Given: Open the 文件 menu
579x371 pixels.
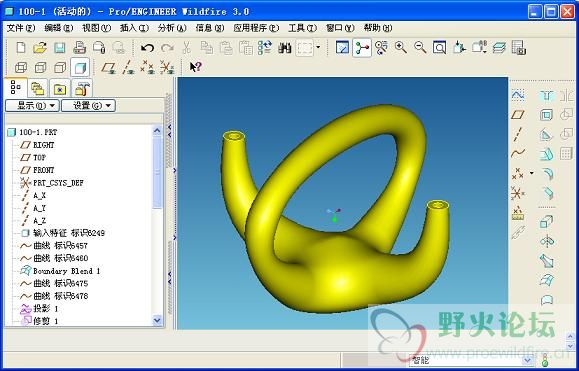Looking at the screenshot, I should (x=21, y=28).
